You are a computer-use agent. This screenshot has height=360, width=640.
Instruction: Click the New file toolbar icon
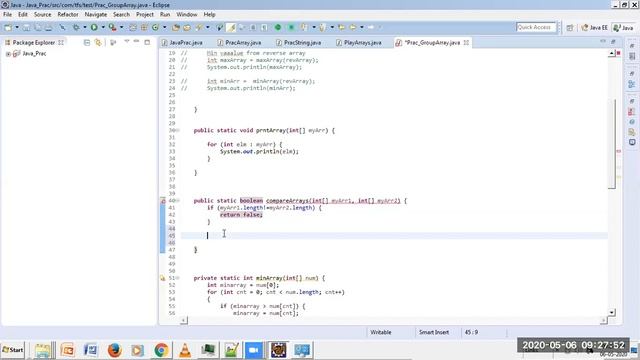click(8, 27)
